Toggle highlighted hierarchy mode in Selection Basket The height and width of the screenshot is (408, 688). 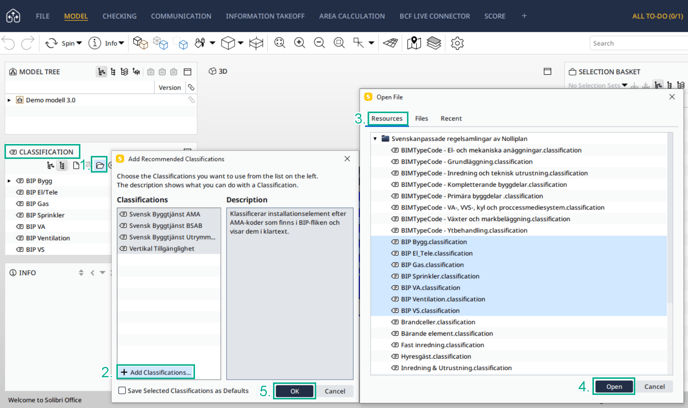coord(658,85)
